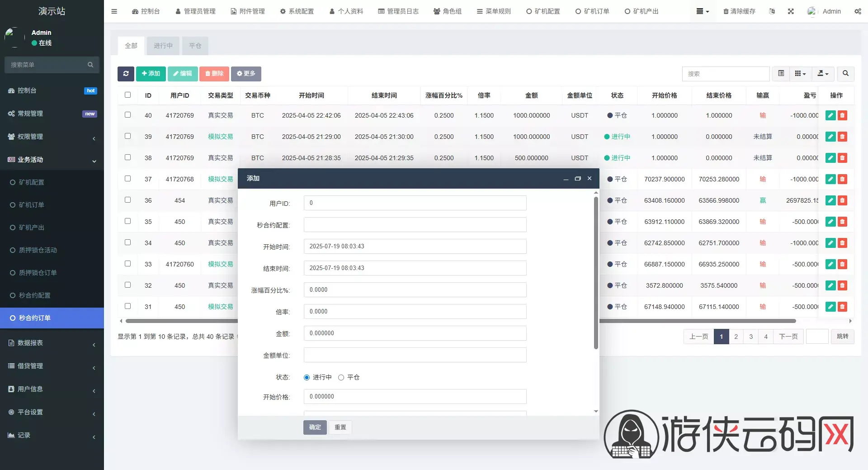The height and width of the screenshot is (470, 868).
Task: Open the columns dropdown in table toolbar
Action: pyautogui.click(x=800, y=74)
